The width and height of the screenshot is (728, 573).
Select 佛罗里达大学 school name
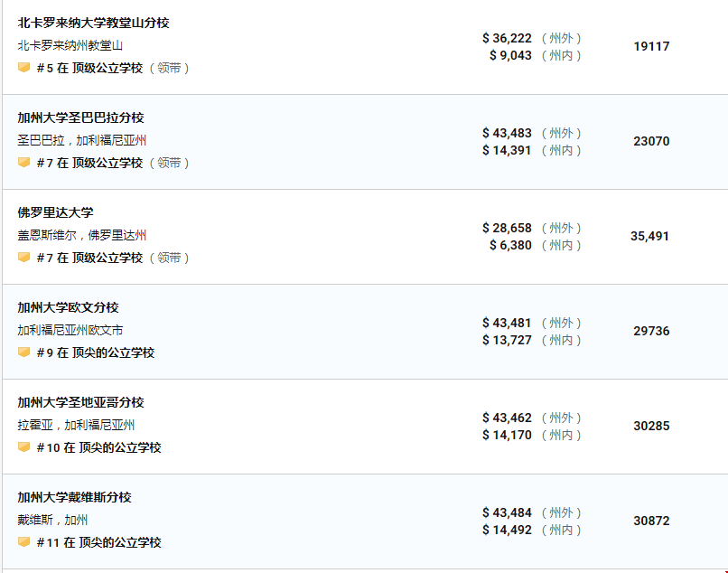(x=55, y=212)
